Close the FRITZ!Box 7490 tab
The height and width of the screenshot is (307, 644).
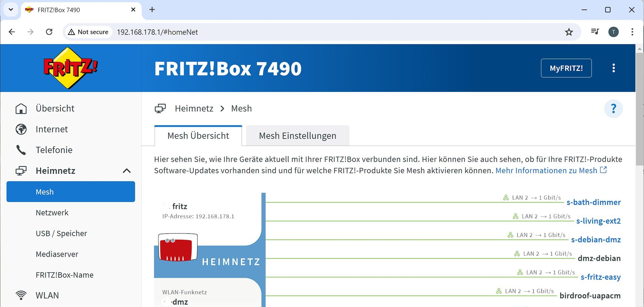133,9
